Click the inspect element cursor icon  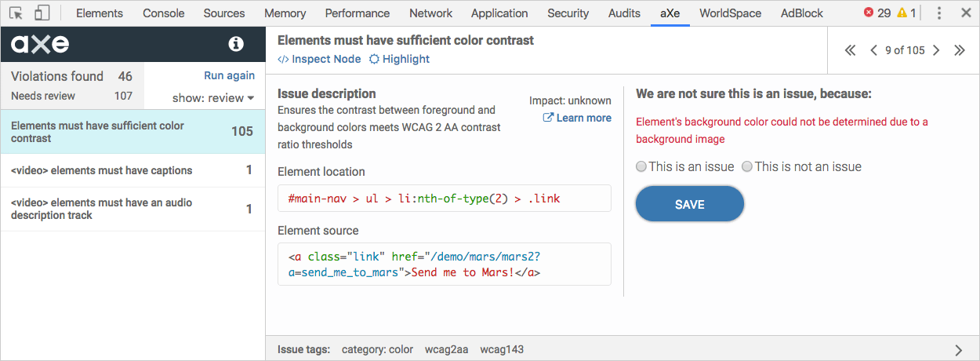pos(16,13)
